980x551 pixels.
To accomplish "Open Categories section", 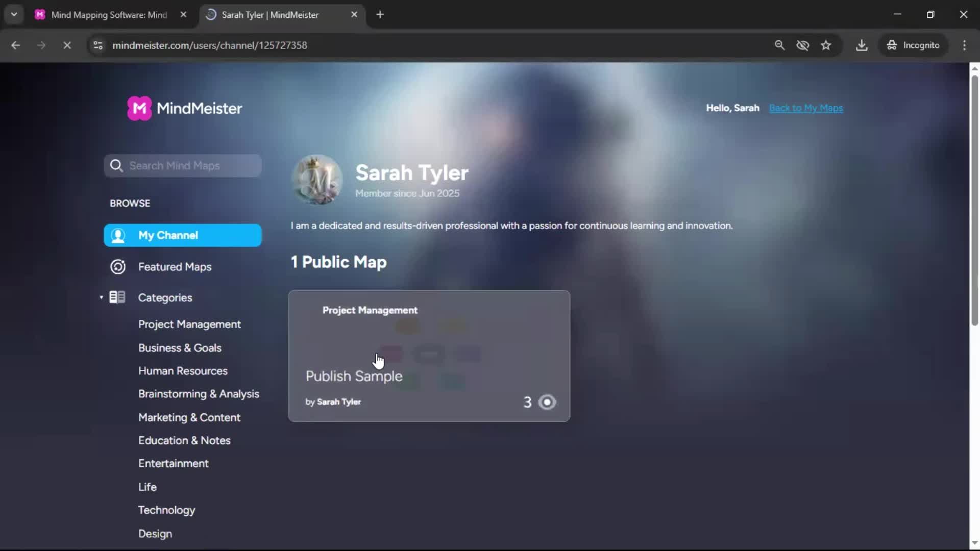I will click(165, 297).
